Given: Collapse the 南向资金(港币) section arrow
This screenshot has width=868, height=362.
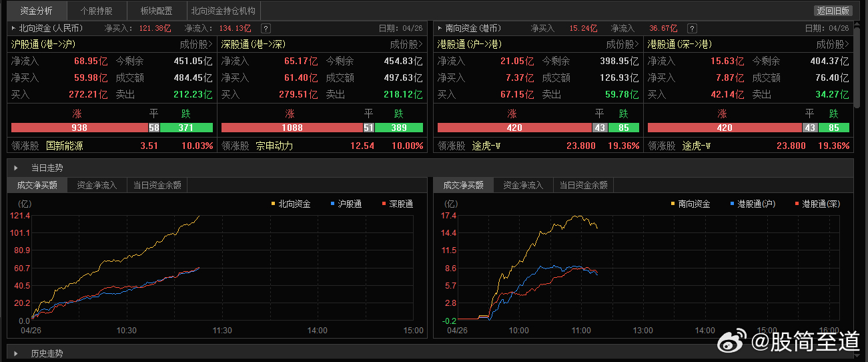Looking at the screenshot, I should 439,28.
